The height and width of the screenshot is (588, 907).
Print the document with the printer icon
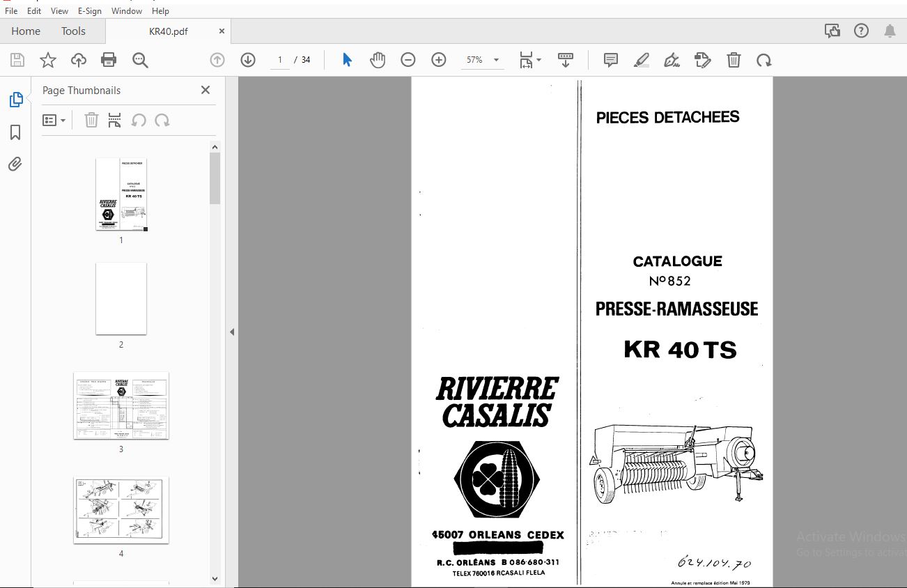click(x=109, y=60)
